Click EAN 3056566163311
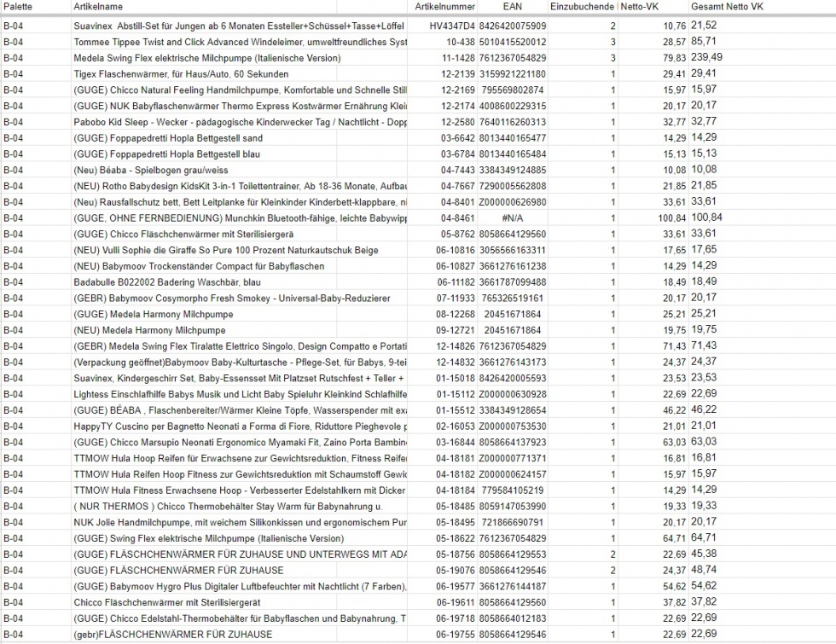The height and width of the screenshot is (644, 836). [x=513, y=250]
